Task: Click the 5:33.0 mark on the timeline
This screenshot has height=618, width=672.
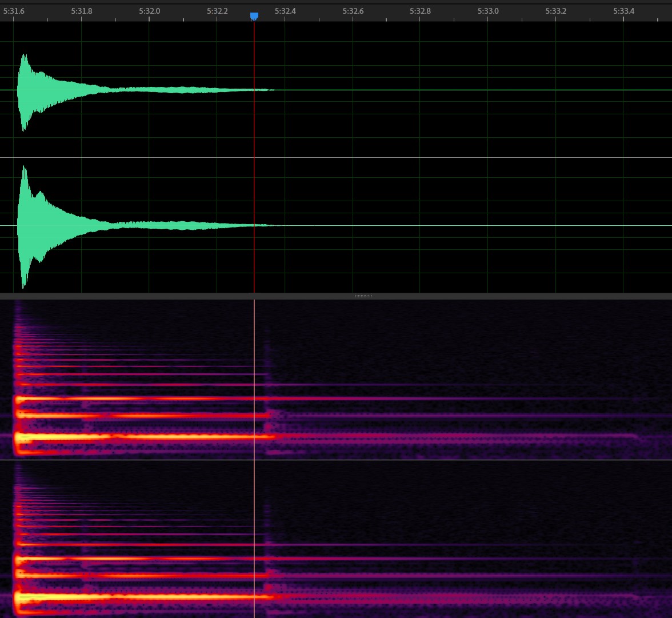Action: (488, 11)
